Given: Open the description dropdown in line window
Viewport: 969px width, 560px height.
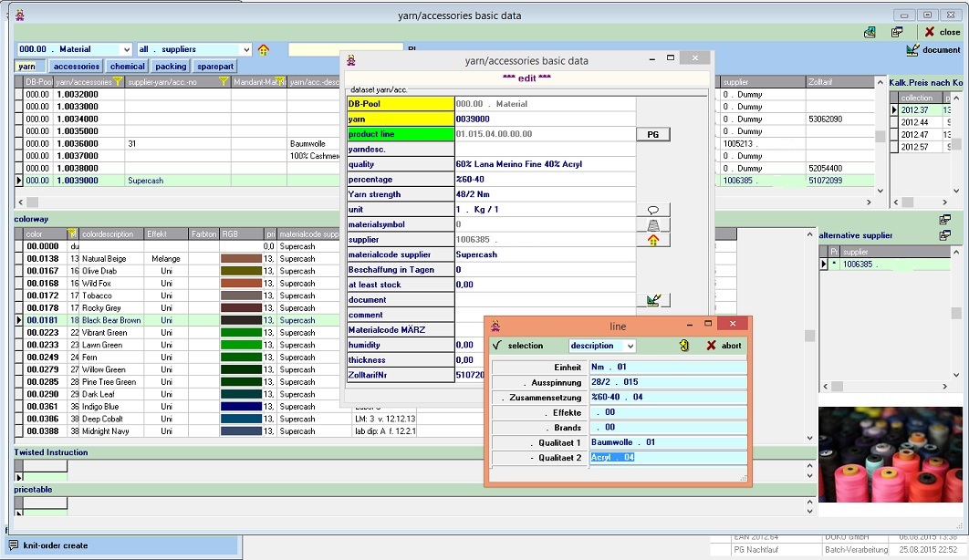Looking at the screenshot, I should pyautogui.click(x=629, y=347).
